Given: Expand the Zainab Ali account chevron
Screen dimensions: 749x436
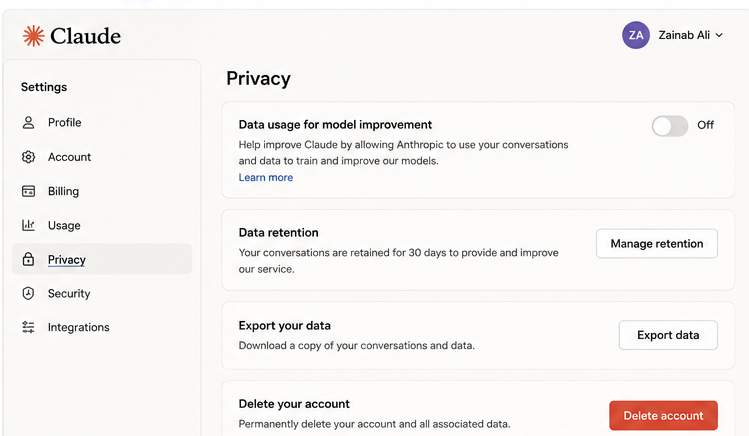Looking at the screenshot, I should click(719, 35).
